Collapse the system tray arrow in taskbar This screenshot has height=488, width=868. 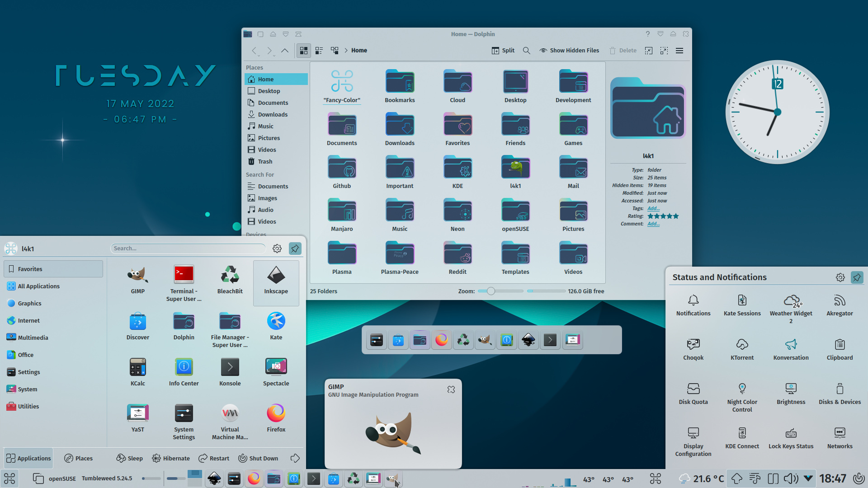tap(808, 478)
